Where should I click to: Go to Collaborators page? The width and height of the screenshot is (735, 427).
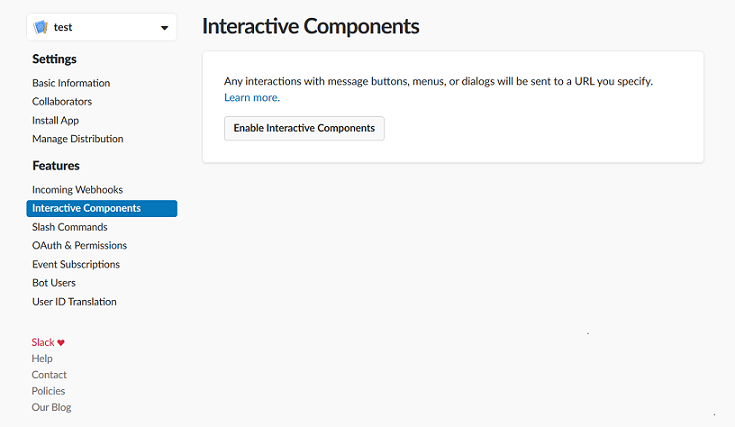[62, 101]
